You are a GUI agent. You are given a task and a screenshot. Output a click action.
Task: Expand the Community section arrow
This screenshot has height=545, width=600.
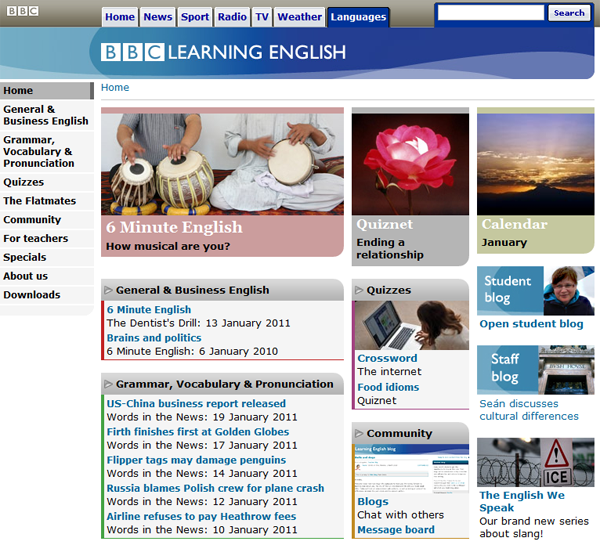359,433
